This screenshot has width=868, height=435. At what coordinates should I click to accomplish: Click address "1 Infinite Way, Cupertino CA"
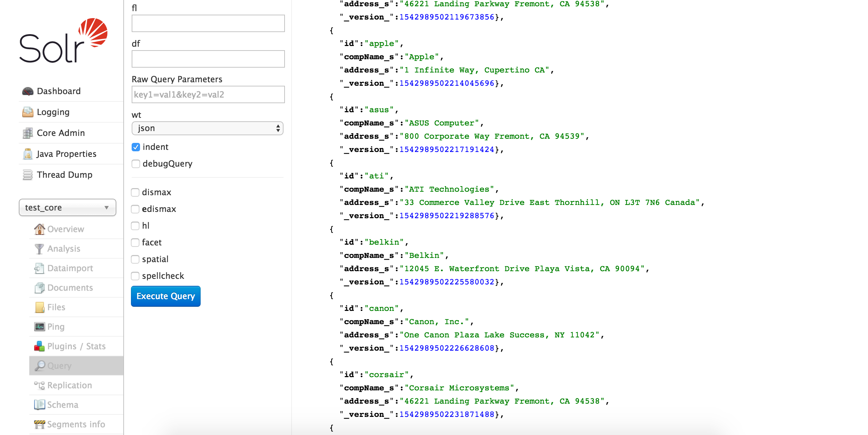click(x=474, y=70)
